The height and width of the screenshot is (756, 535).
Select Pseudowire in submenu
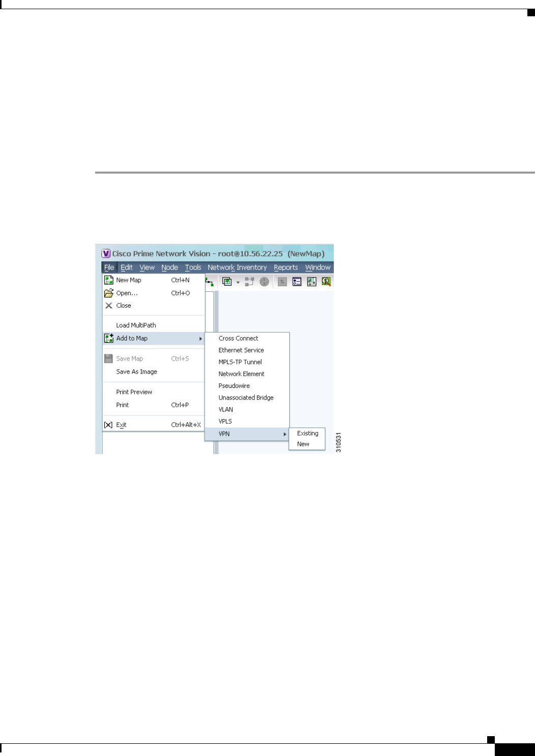coord(247,386)
